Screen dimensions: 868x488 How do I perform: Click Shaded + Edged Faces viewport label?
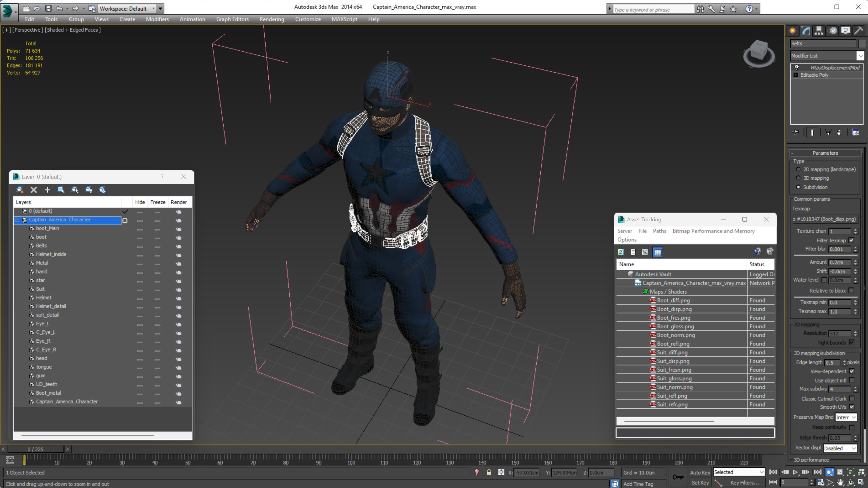pyautogui.click(x=73, y=29)
